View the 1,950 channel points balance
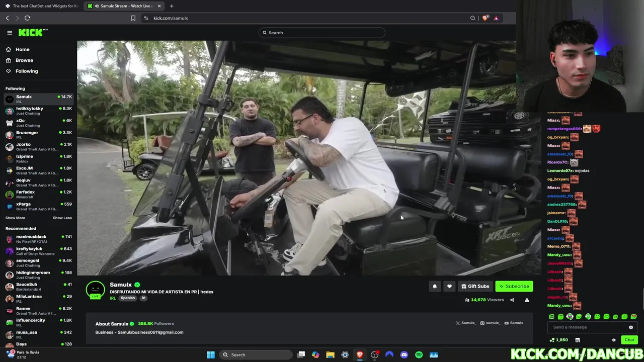The image size is (644, 362). tap(558, 340)
